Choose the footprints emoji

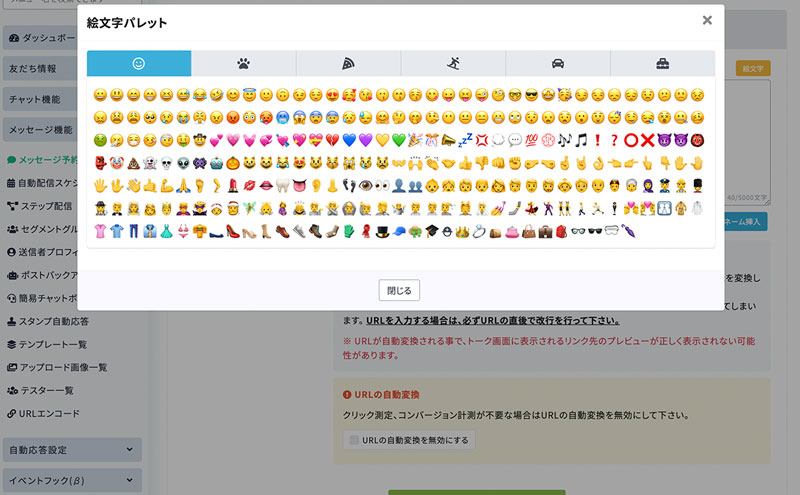point(349,186)
